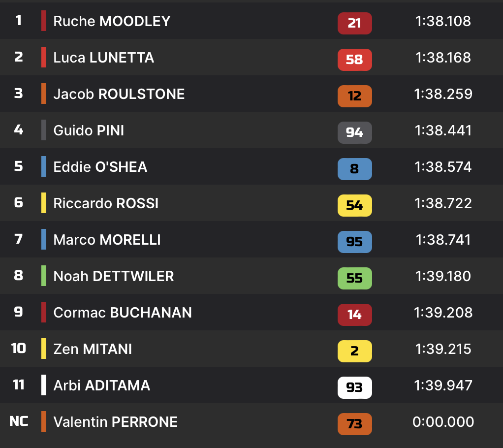Select the green number 55 badge
Screen dimensions: 503x448
tap(354, 278)
